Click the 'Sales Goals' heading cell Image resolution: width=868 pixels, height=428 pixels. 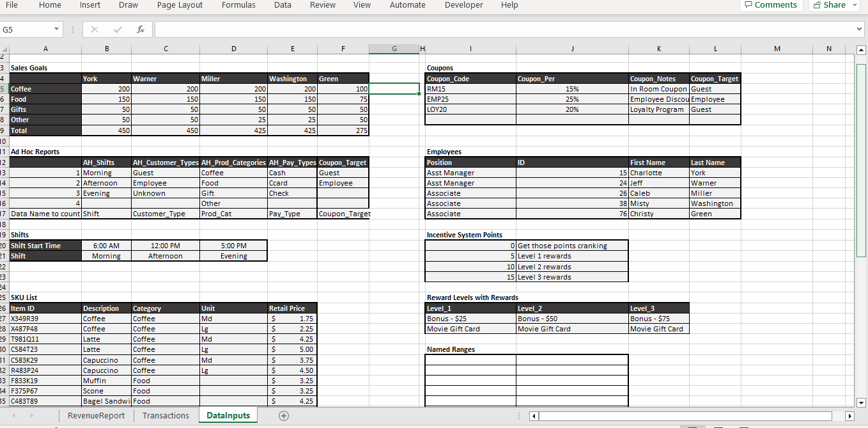45,68
